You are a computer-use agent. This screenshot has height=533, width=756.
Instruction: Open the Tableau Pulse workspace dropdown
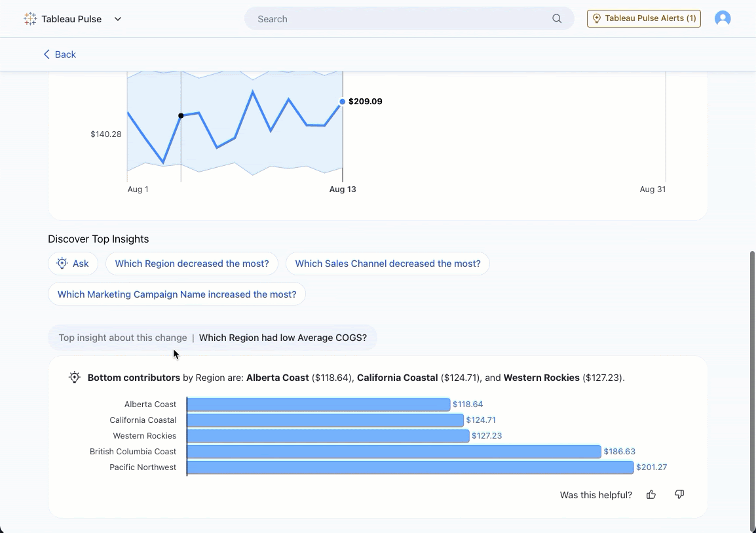click(118, 18)
